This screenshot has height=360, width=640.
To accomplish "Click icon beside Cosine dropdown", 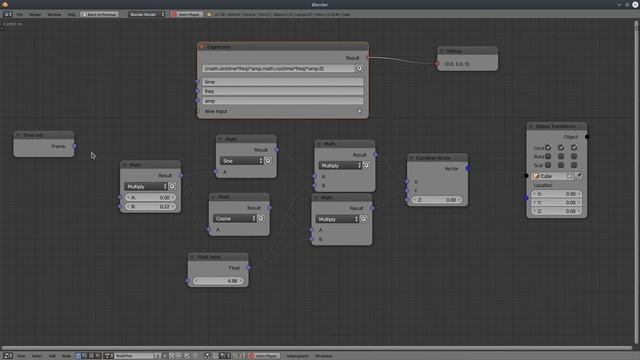I will coord(261,219).
